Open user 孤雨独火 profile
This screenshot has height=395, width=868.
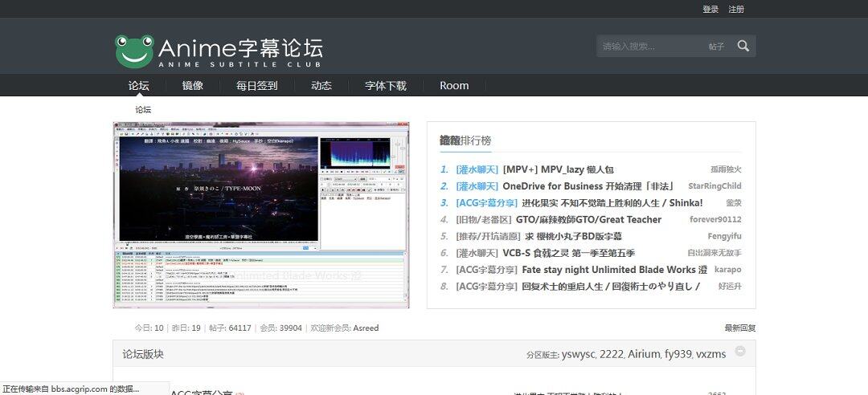pos(726,170)
